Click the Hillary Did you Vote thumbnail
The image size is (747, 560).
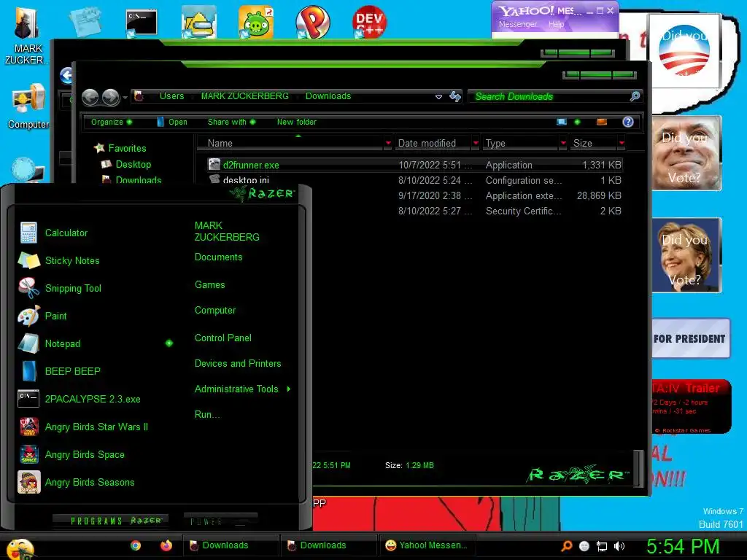(x=686, y=255)
